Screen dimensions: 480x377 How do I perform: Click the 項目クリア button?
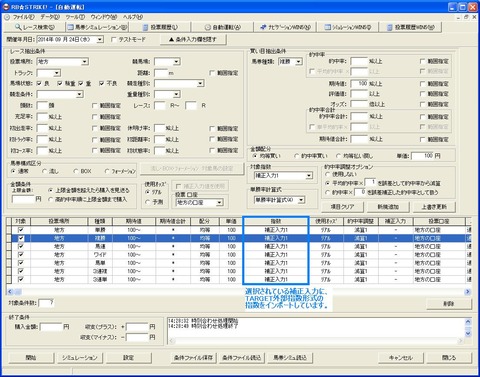click(342, 207)
